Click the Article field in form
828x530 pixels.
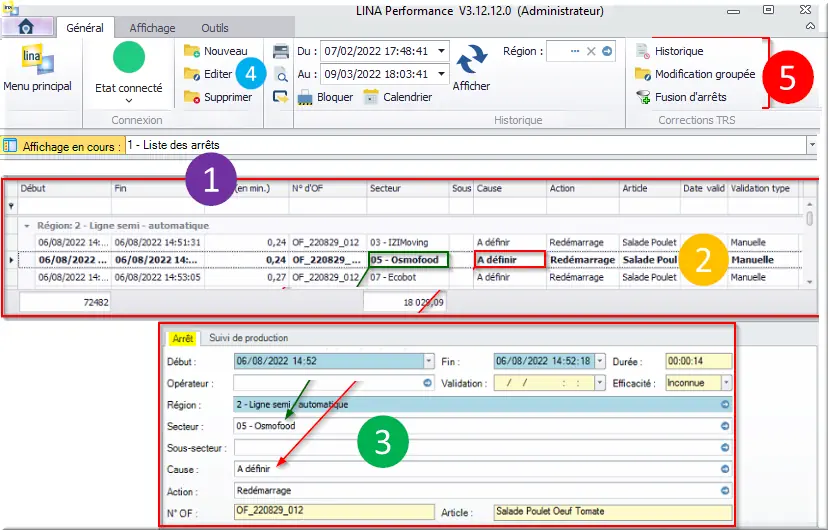pos(613,512)
